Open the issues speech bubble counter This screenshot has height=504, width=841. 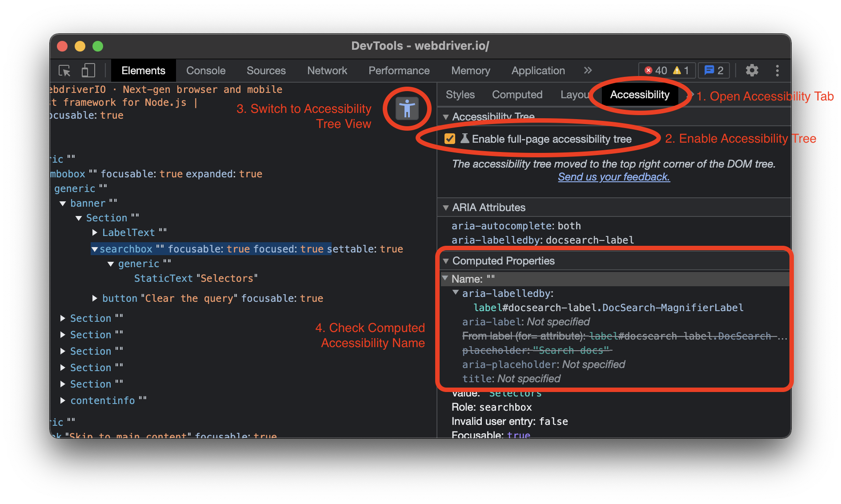pos(713,70)
